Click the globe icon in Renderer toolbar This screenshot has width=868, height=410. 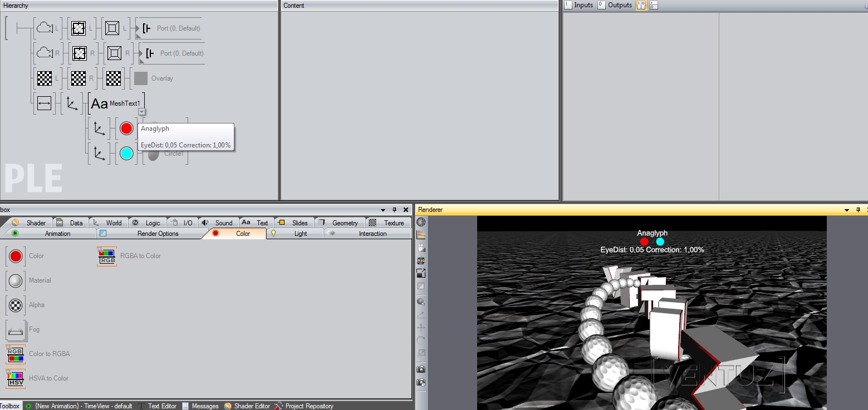pos(421,222)
